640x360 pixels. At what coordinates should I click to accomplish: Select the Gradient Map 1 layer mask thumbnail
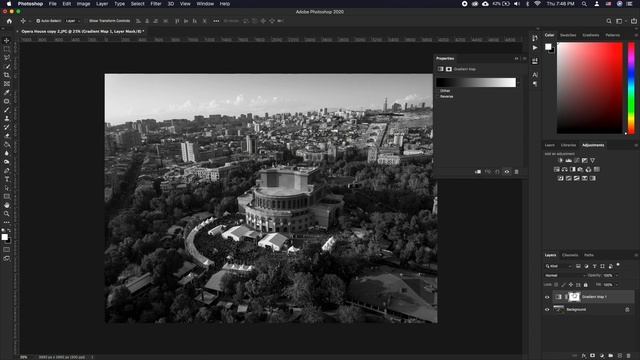574,297
